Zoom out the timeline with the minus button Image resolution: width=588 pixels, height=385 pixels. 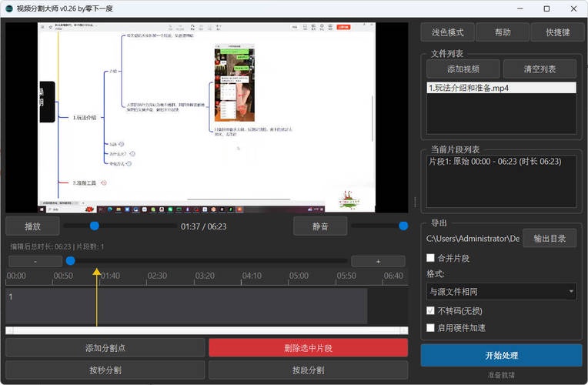[x=35, y=261]
